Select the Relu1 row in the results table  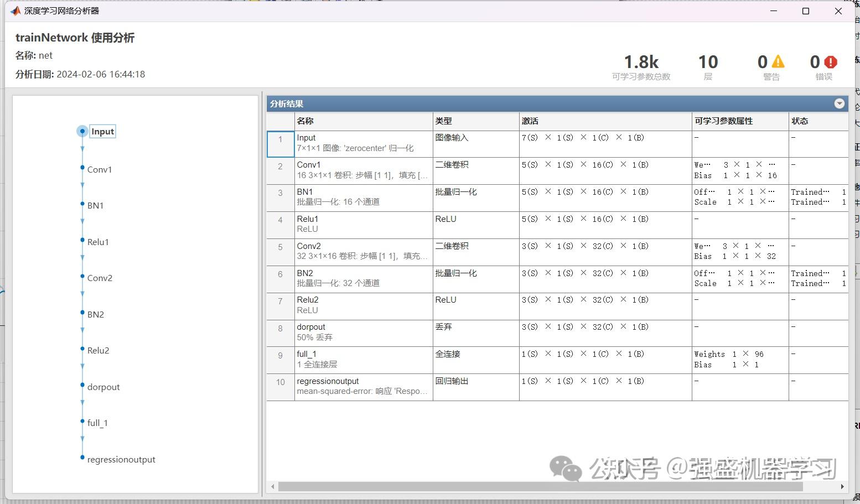(x=557, y=225)
